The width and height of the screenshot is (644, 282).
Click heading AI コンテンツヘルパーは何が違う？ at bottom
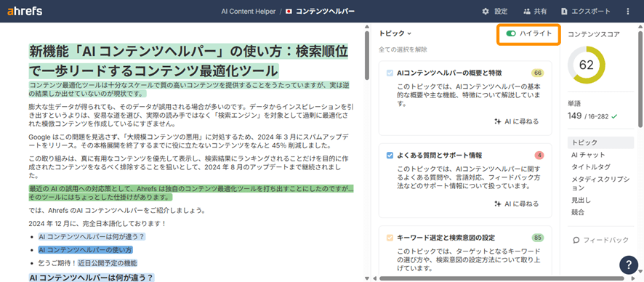[91, 278]
